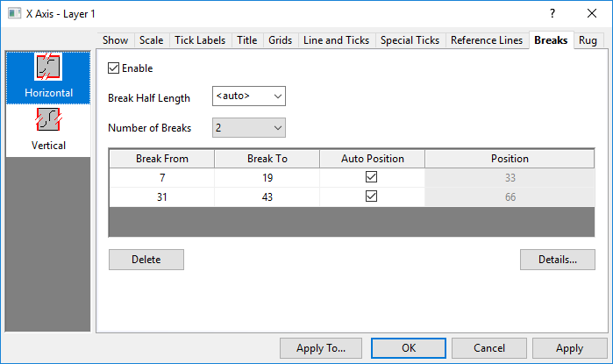This screenshot has height=364, width=613.
Task: Open the Tick Labels tab
Action: coord(200,40)
